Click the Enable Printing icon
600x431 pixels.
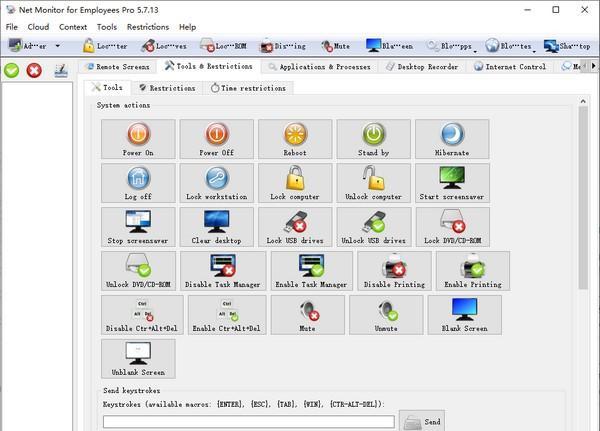(x=472, y=265)
